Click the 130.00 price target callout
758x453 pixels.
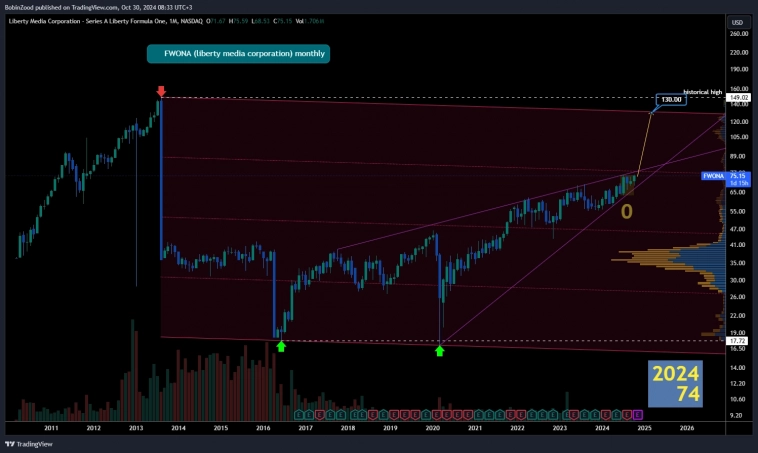click(x=671, y=100)
